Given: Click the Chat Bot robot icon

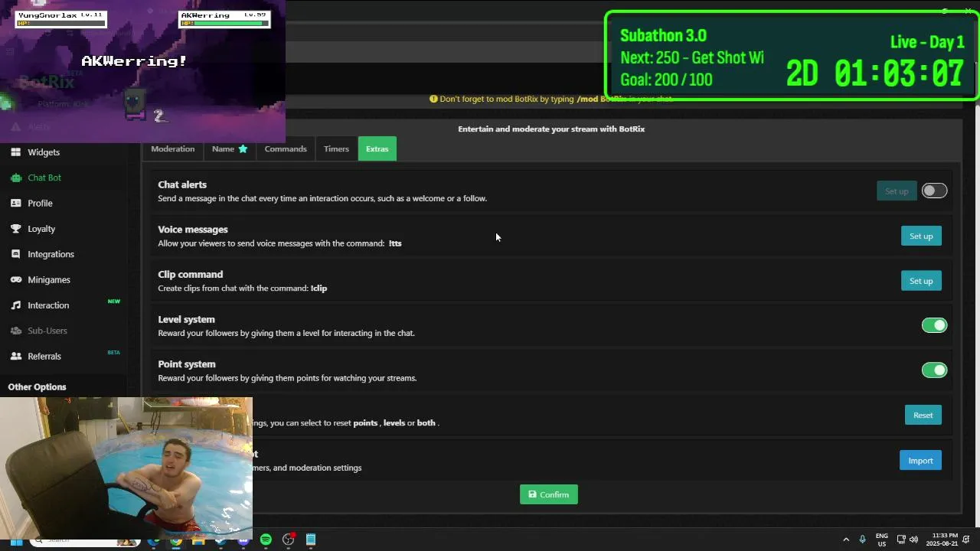Looking at the screenshot, I should (x=15, y=178).
